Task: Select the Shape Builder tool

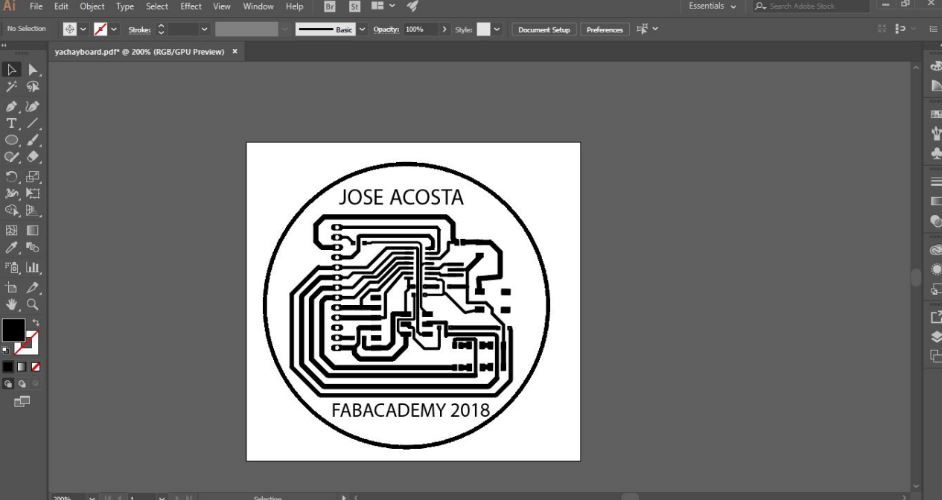Action: click(11, 211)
